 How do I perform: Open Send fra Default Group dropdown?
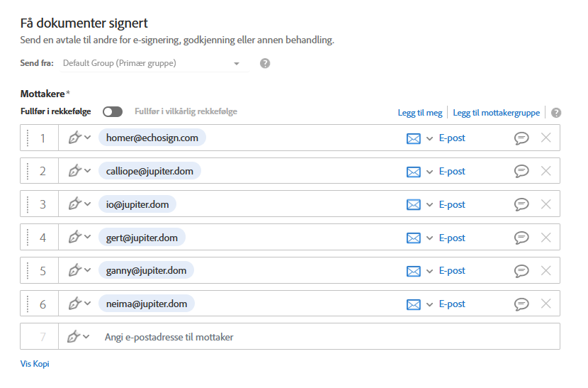[152, 63]
